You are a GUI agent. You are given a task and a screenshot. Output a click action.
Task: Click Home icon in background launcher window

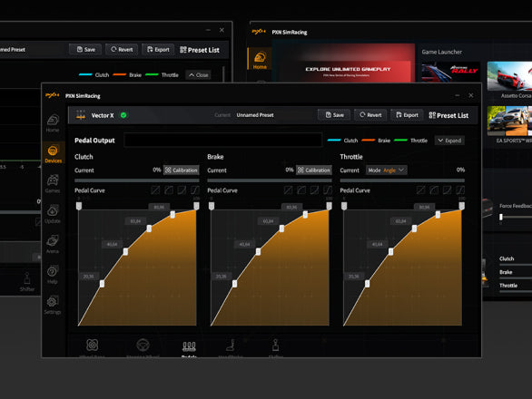pyautogui.click(x=260, y=60)
